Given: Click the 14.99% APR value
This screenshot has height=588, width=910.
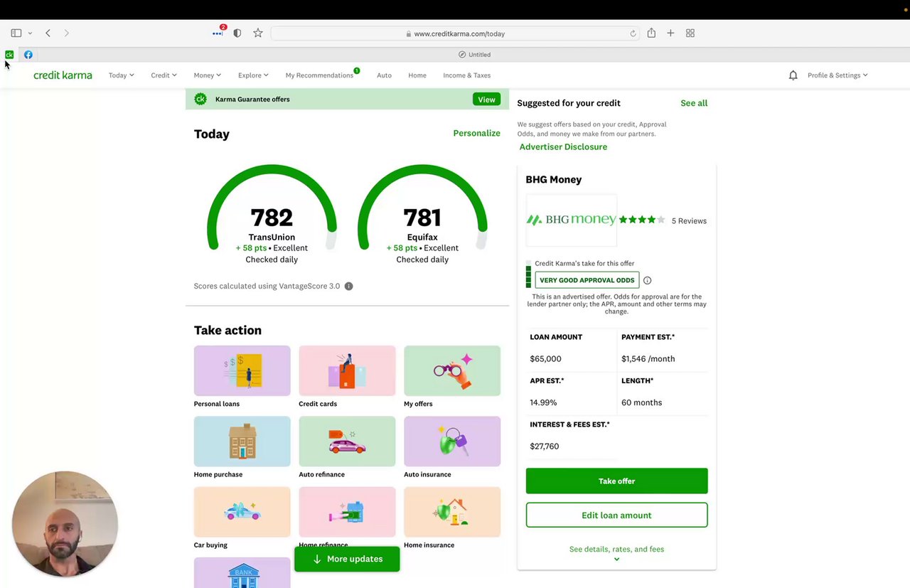Looking at the screenshot, I should pos(543,402).
